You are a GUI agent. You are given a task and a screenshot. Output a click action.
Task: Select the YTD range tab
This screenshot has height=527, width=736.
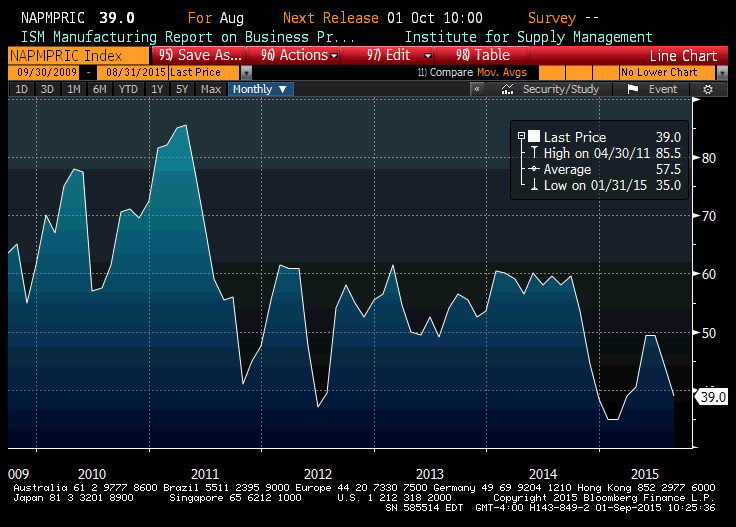point(128,89)
